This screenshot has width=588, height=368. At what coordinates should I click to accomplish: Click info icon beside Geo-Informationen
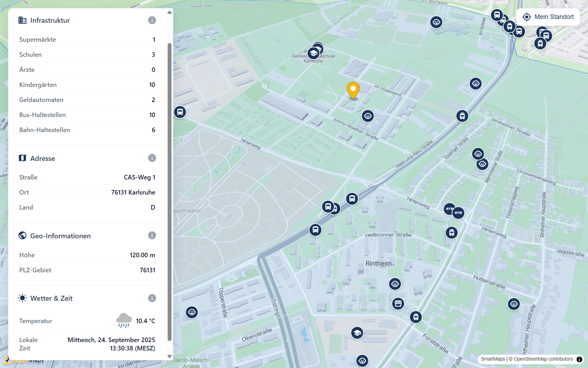(152, 236)
